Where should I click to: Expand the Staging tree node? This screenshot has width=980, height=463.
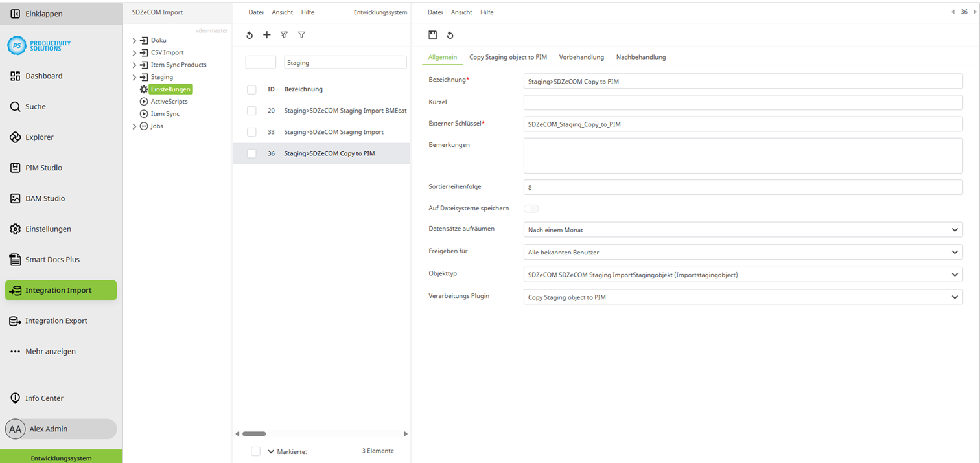click(135, 76)
